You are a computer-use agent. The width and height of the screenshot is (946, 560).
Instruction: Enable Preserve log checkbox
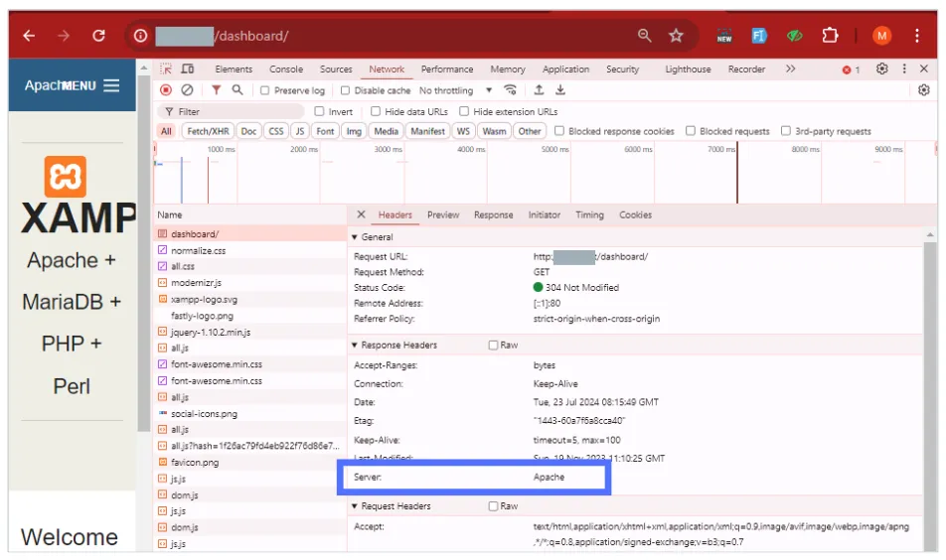[x=265, y=90]
